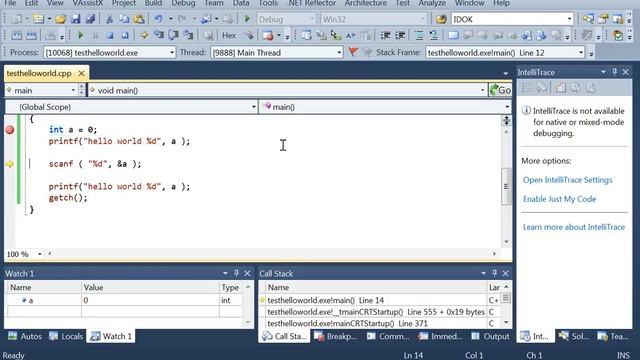The height and width of the screenshot is (360, 640).
Task: Undo the last action using the toolbar arrow
Action: click(158, 19)
